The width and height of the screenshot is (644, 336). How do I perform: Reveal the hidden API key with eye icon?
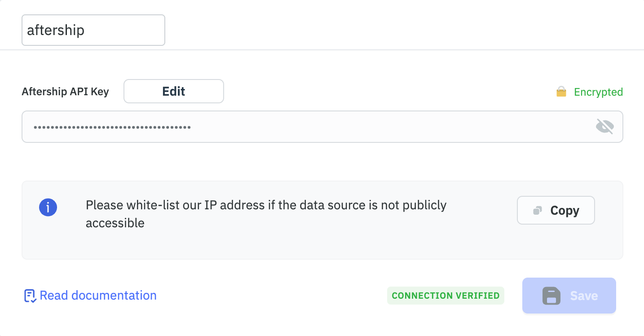tap(604, 127)
